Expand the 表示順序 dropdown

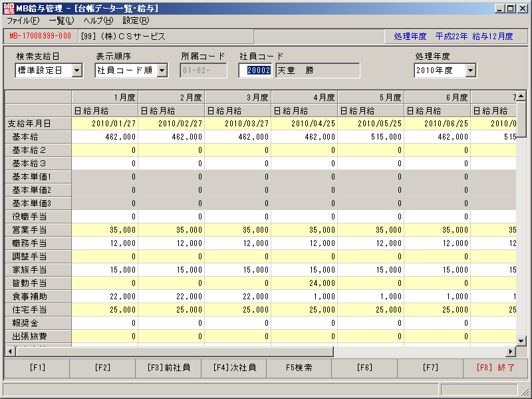point(162,70)
